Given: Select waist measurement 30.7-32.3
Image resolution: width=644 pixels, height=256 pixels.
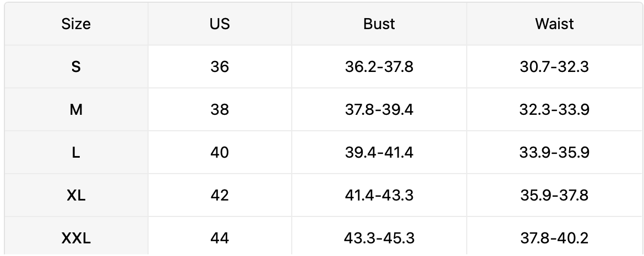Looking at the screenshot, I should [554, 67].
